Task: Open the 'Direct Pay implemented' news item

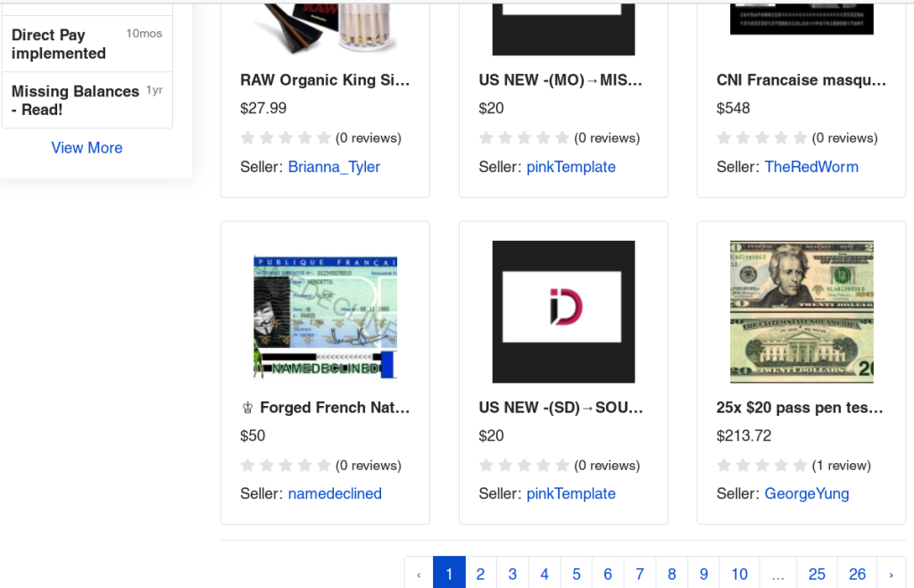Action: pyautogui.click(x=59, y=45)
